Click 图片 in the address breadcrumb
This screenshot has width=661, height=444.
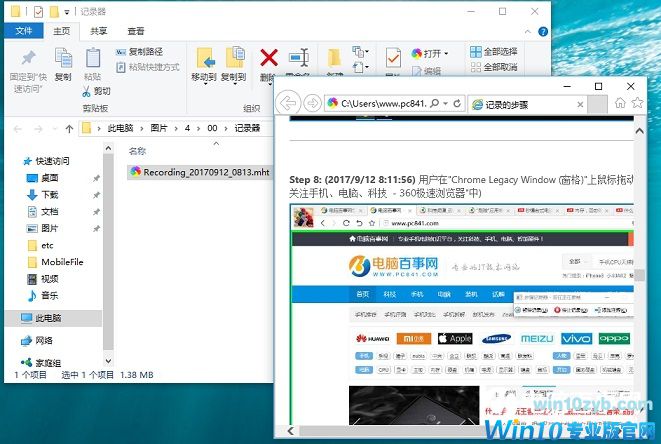(x=159, y=128)
